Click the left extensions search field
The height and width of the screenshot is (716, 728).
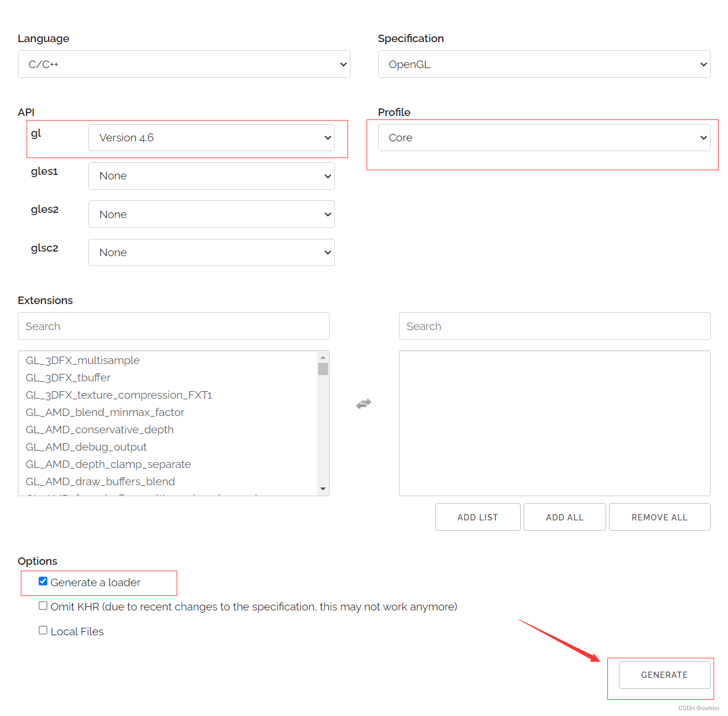click(173, 326)
